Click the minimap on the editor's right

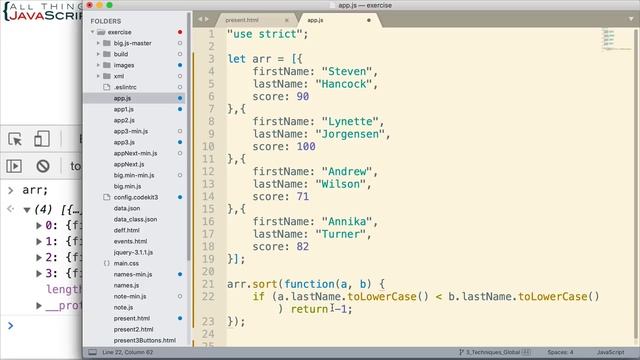coord(616,40)
